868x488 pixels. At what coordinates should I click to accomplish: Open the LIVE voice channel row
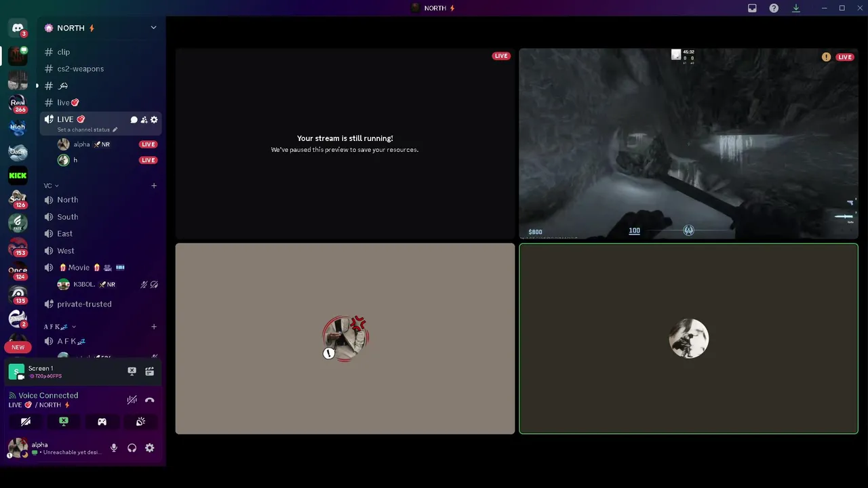coord(100,123)
